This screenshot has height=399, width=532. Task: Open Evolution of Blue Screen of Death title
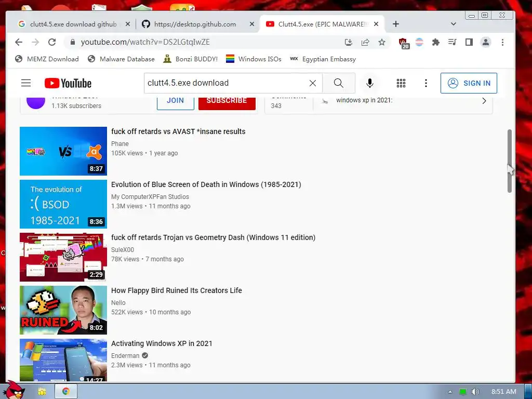tap(206, 184)
